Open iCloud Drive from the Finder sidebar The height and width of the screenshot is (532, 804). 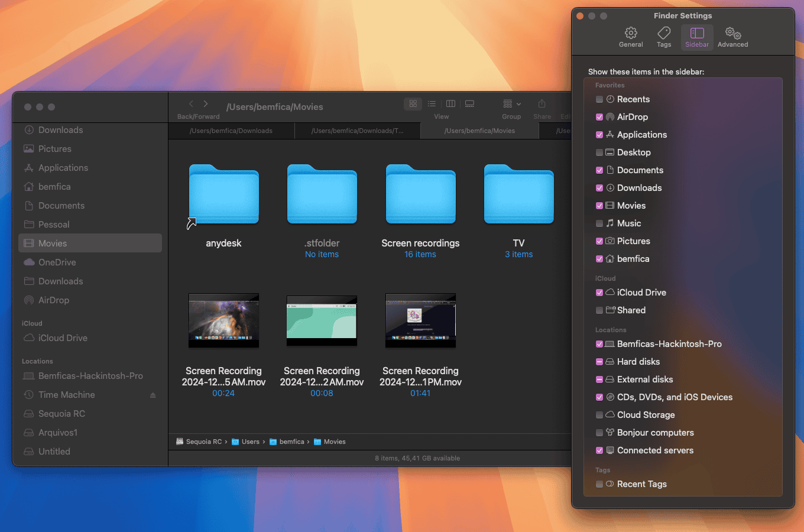(x=63, y=338)
